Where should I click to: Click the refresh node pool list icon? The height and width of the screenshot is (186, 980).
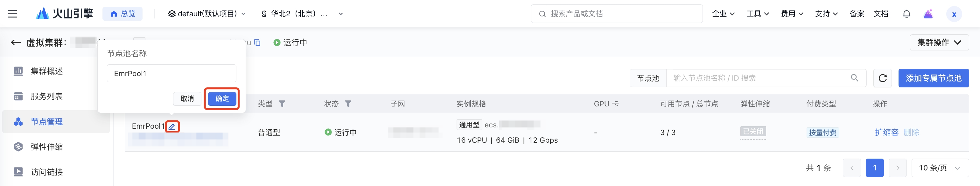click(883, 78)
